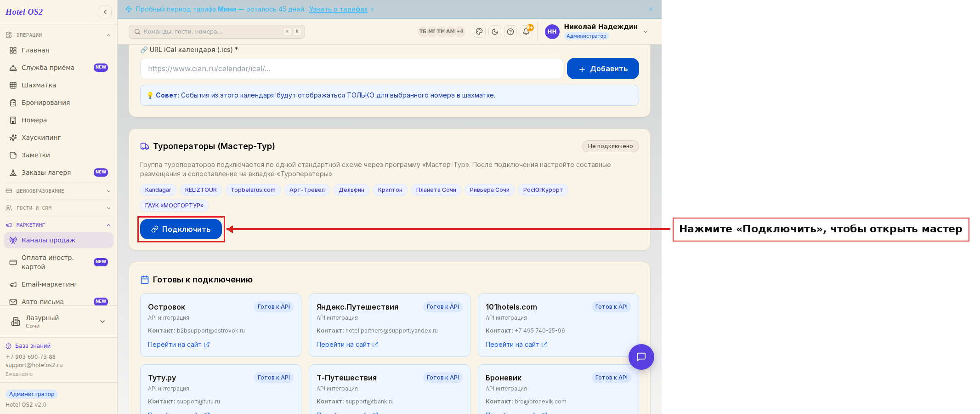Toggle dark mode moon icon
This screenshot has width=980, height=414.
coord(495,32)
